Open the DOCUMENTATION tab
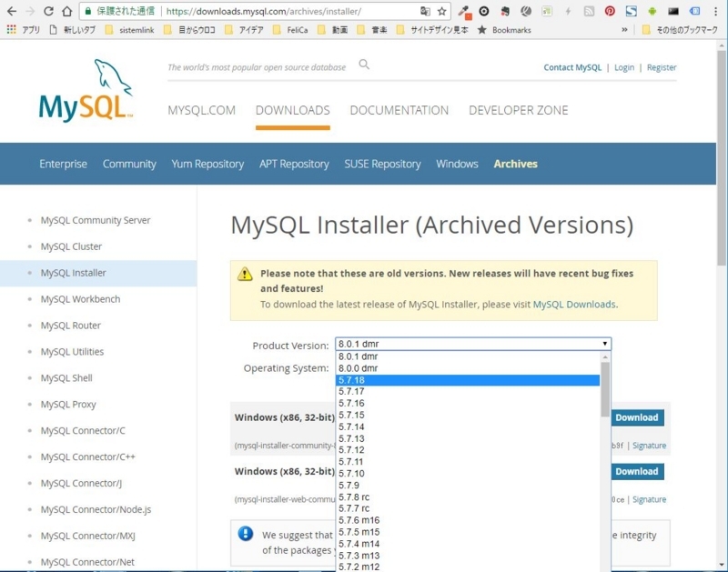The height and width of the screenshot is (572, 728). pyautogui.click(x=399, y=110)
